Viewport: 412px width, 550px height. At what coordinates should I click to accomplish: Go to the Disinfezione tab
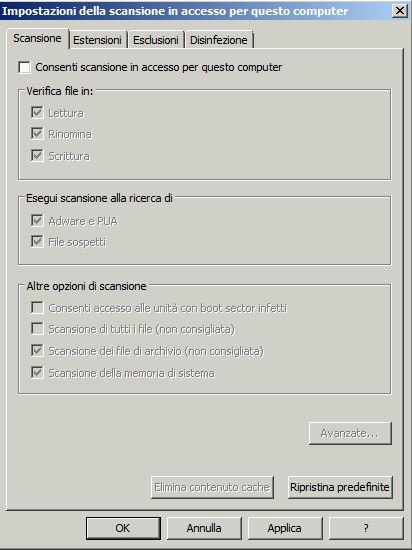[218, 40]
